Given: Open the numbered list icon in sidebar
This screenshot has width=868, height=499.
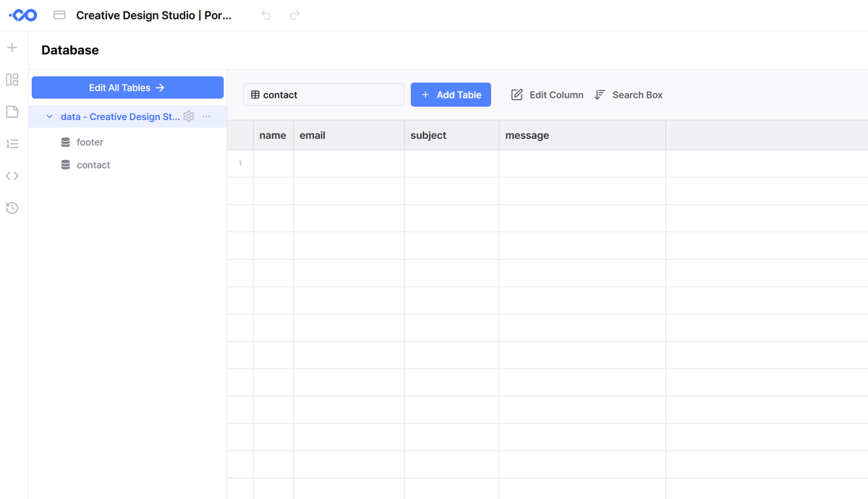Looking at the screenshot, I should click(12, 144).
